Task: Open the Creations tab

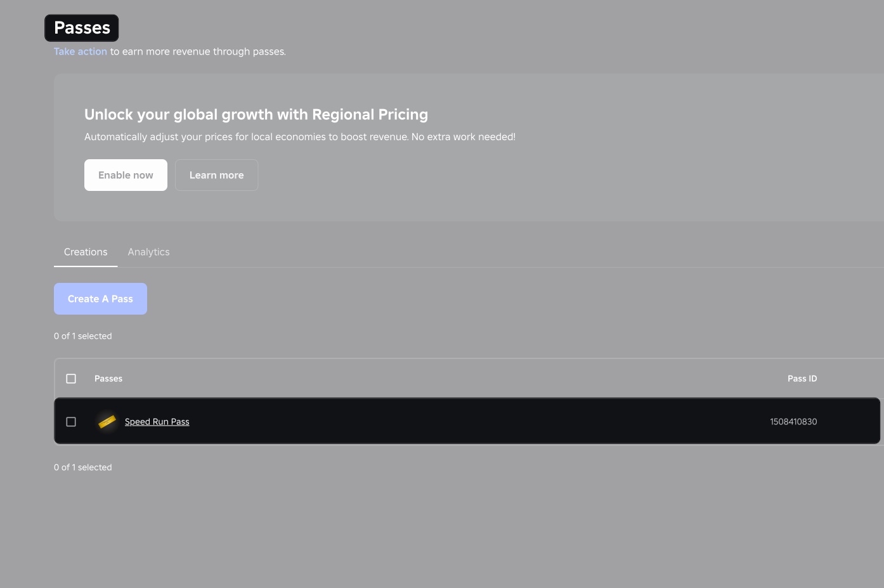Action: (86, 252)
